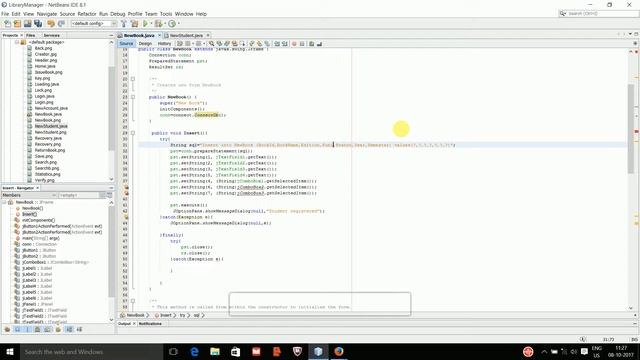Collapse the code fold at line 29
640x360 pixels.
click(x=133, y=133)
